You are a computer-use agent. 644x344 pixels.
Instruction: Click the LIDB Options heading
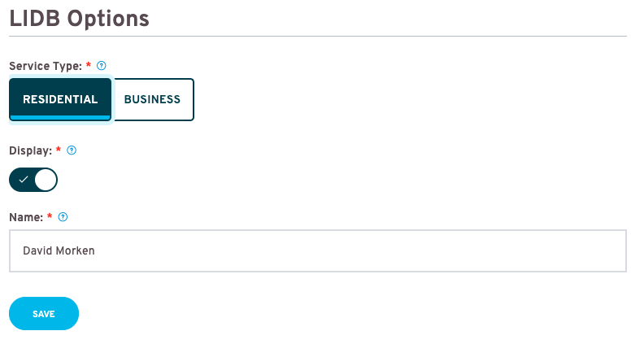click(x=79, y=19)
